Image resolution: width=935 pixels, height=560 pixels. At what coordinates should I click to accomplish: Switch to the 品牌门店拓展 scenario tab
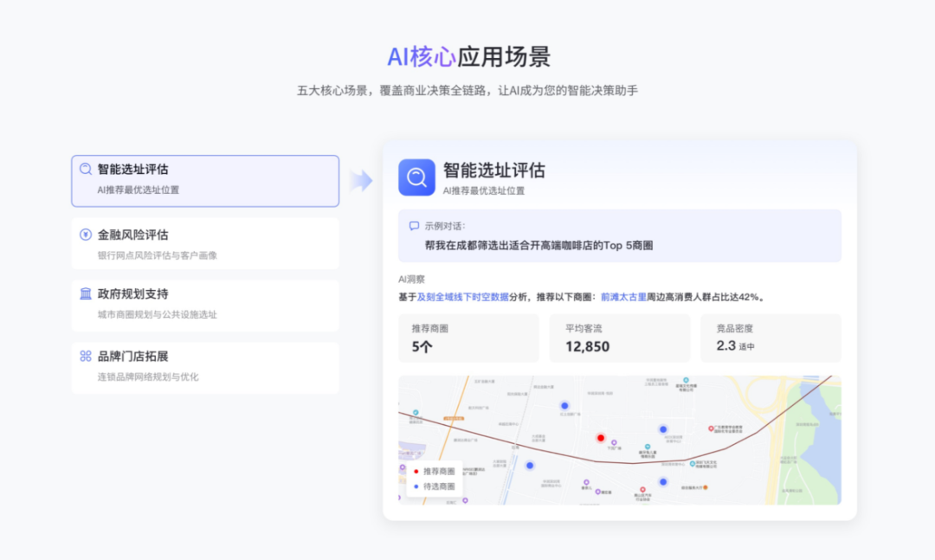pos(205,366)
